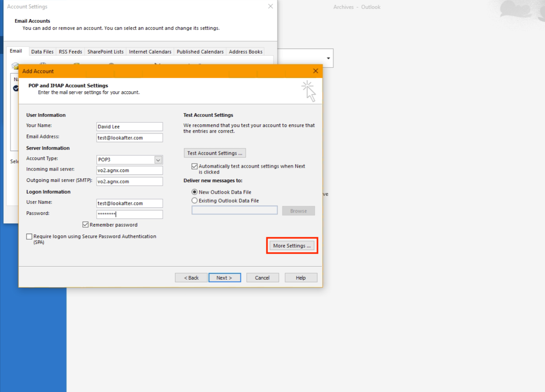Open the RSS Feeds tab
The height and width of the screenshot is (392, 545).
(70, 52)
